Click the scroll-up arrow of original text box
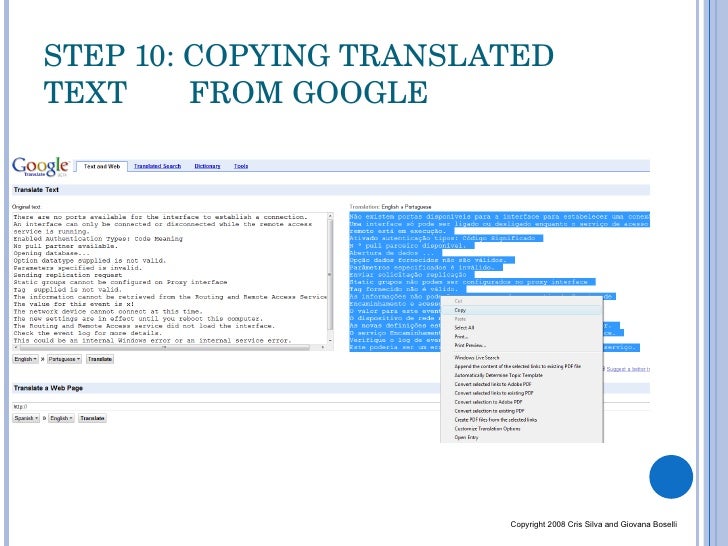728x546 pixels. 331,216
